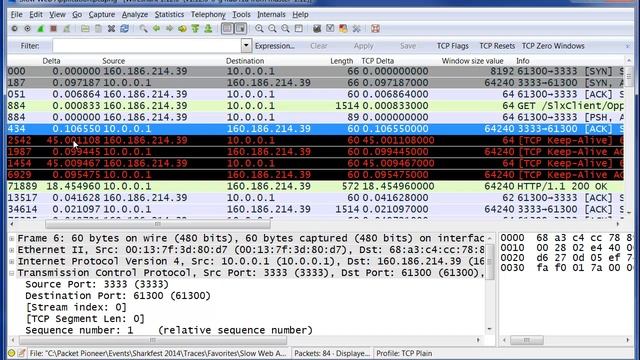Image resolution: width=640 pixels, height=360 pixels.
Task: Open preferences wrench icon
Action: pos(356,29)
